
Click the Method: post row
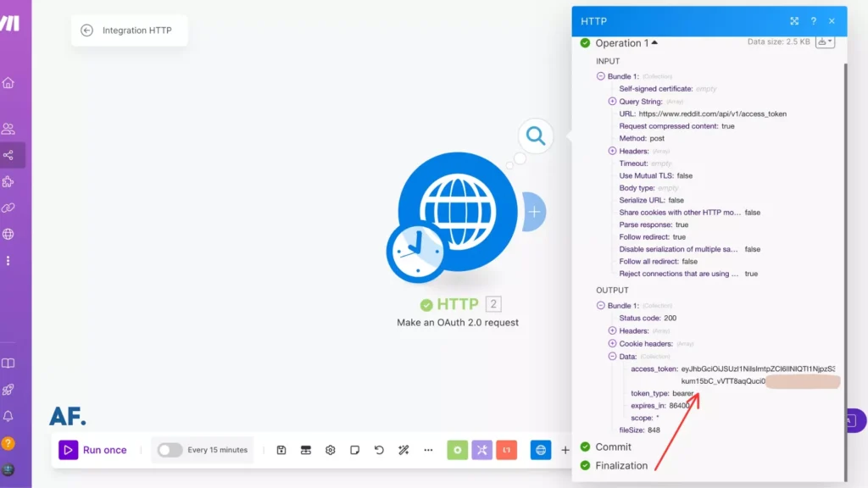[x=642, y=138]
